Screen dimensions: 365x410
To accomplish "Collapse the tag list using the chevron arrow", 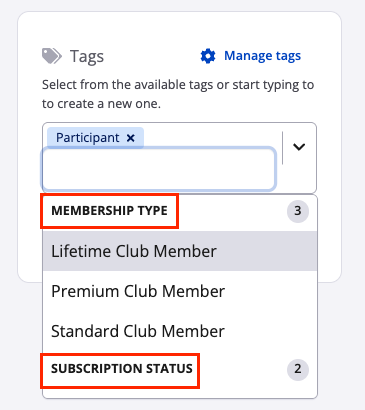I will (299, 147).
